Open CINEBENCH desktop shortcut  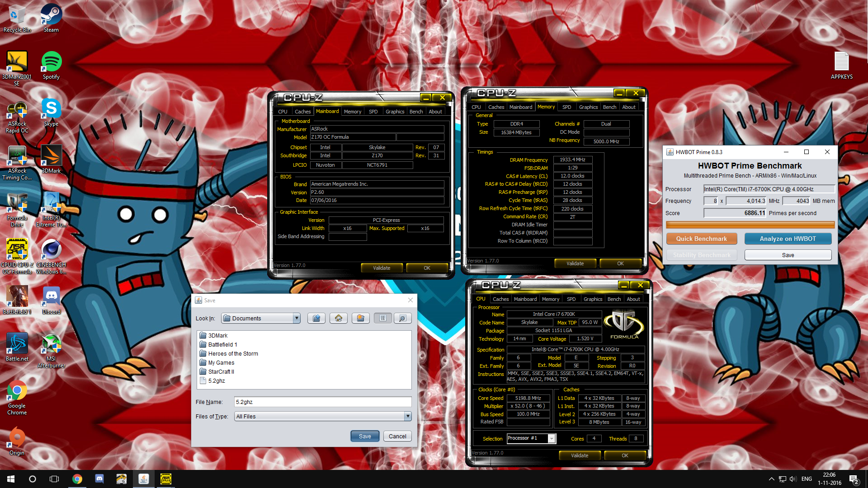click(51, 257)
